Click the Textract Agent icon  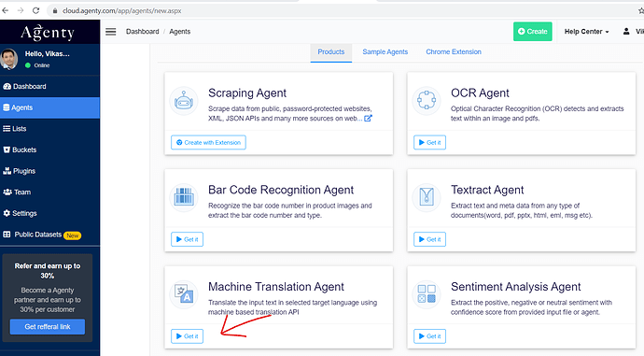point(427,197)
